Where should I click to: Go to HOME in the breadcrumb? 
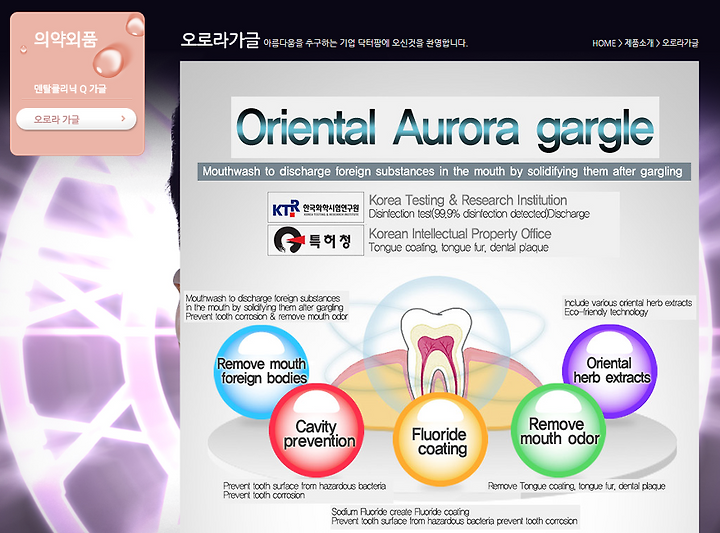coord(604,43)
